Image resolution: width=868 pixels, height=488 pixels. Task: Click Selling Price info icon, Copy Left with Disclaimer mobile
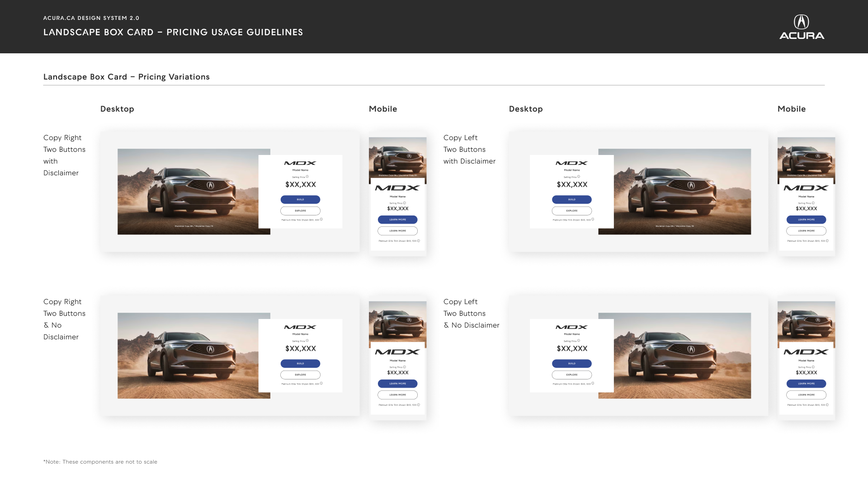[813, 203]
